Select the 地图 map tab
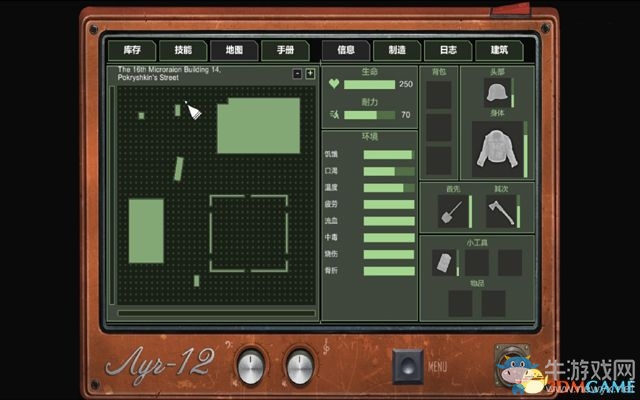Screen dimensions: 640x400 234,50
